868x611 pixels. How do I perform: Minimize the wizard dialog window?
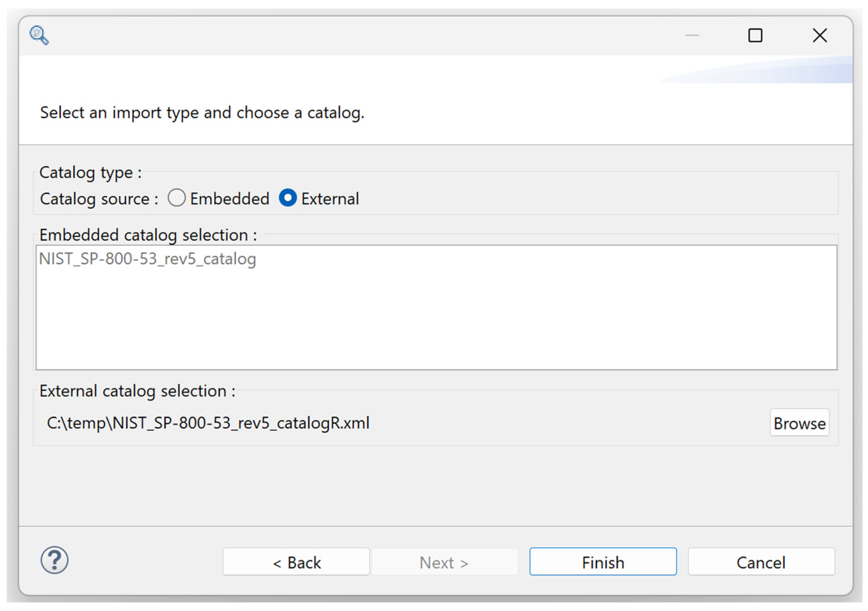[692, 35]
